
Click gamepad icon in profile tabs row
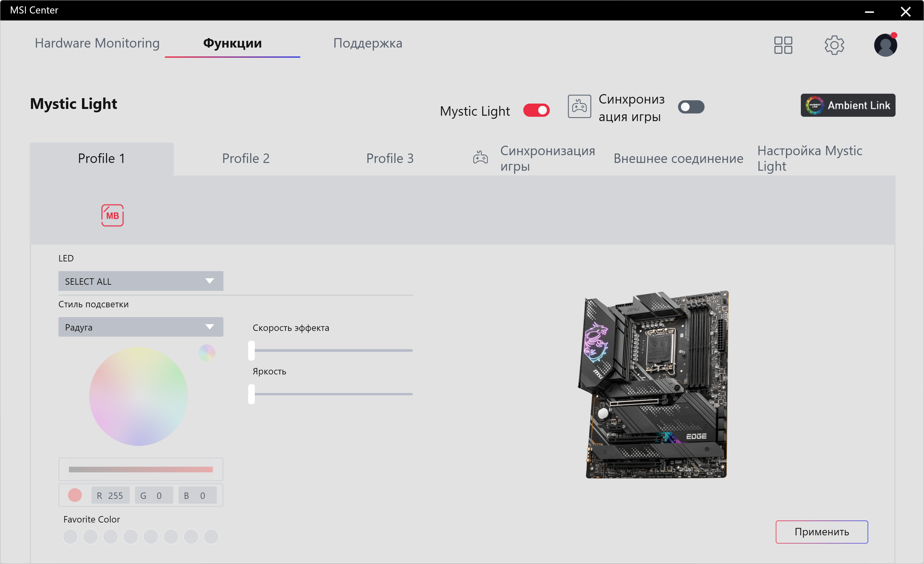[480, 158]
